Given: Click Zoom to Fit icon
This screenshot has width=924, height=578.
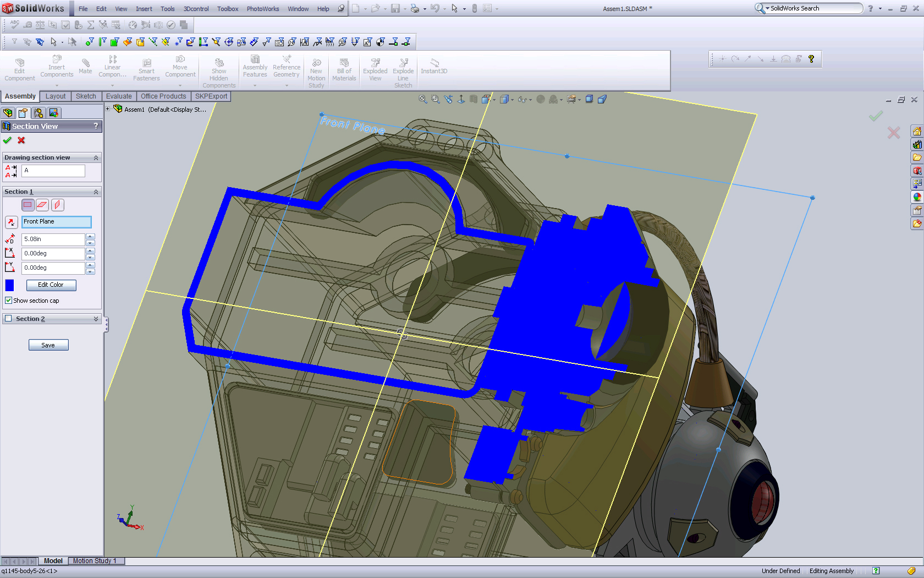Looking at the screenshot, I should (x=423, y=99).
